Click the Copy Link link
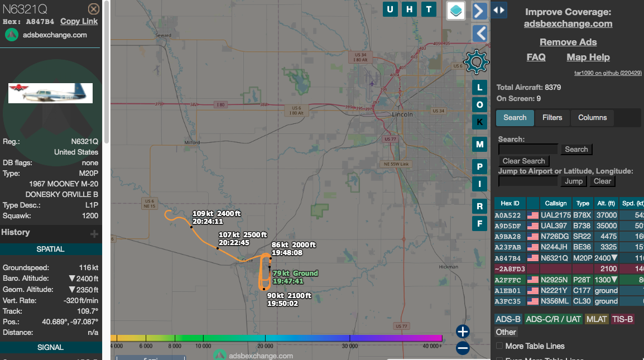 coord(79,21)
